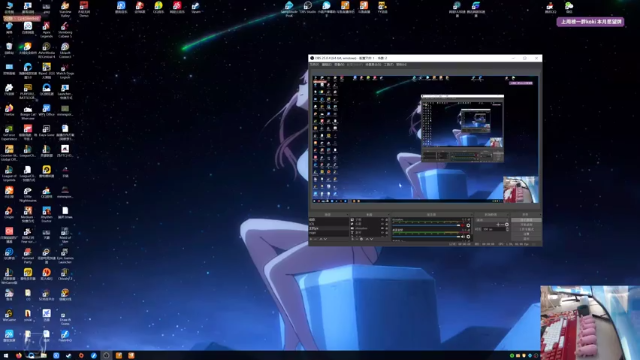Click Settings button in OBS controls
640x360 pixels.
click(x=527, y=234)
